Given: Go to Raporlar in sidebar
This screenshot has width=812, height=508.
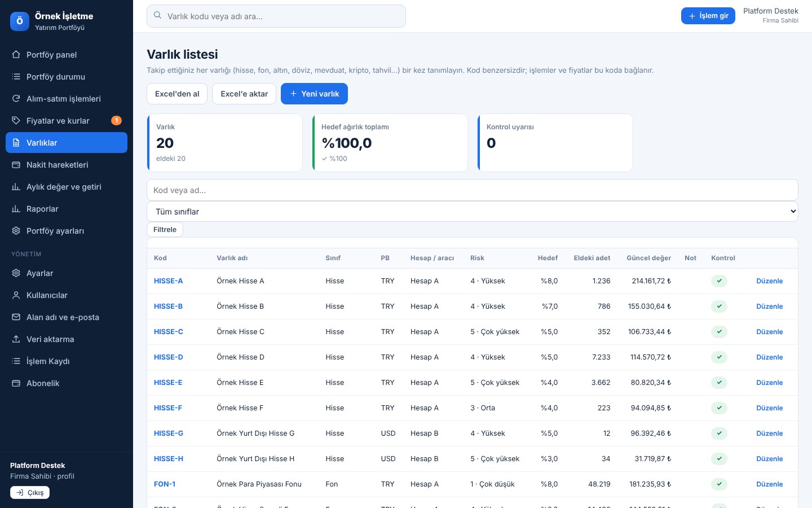Looking at the screenshot, I should tap(67, 209).
